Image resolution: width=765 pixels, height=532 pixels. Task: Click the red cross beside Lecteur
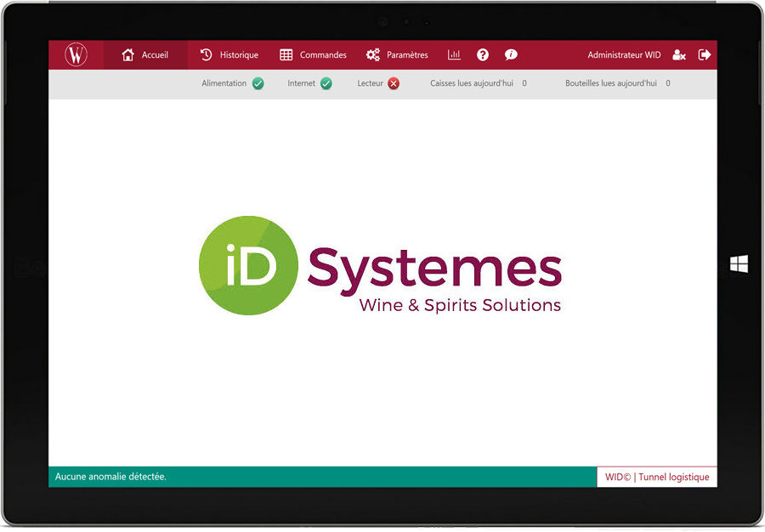tap(394, 83)
